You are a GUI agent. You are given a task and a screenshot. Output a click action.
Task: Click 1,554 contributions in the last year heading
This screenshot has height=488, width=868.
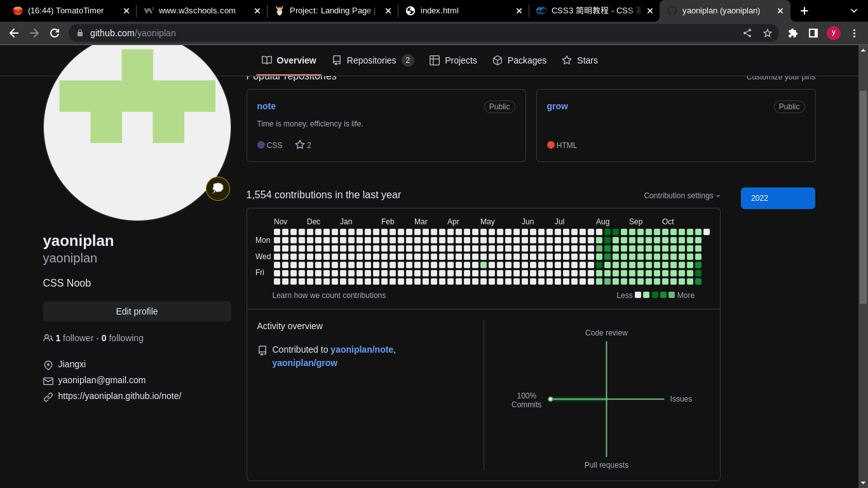coord(323,195)
